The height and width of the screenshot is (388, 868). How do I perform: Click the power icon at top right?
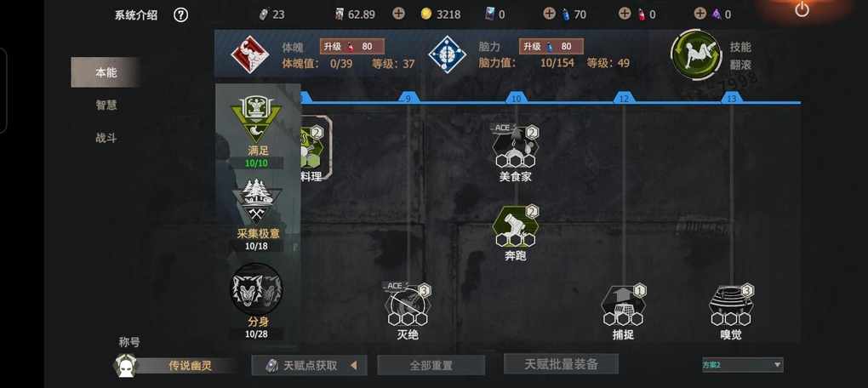click(x=802, y=9)
